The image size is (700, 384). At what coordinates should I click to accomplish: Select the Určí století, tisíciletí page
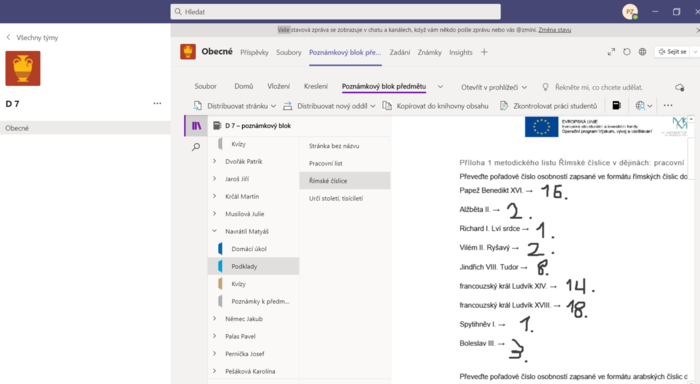(x=336, y=198)
